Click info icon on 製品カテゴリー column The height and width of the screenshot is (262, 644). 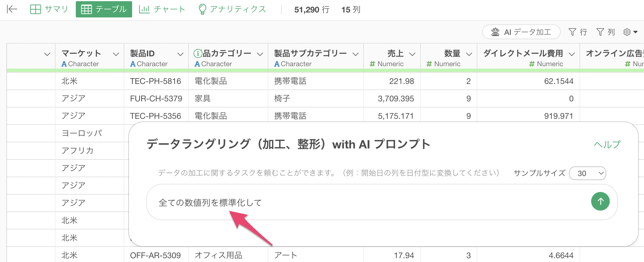[198, 53]
